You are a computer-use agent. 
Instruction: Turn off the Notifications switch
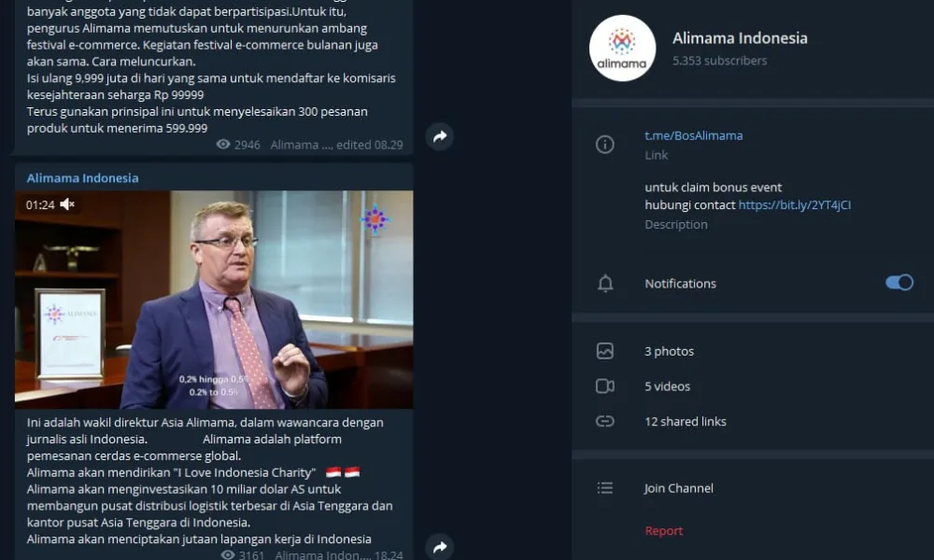[899, 282]
